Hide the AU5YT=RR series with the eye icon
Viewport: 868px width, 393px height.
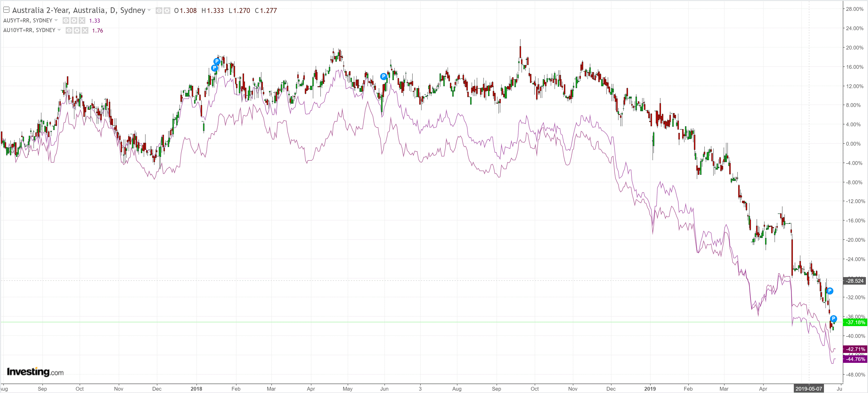[66, 20]
